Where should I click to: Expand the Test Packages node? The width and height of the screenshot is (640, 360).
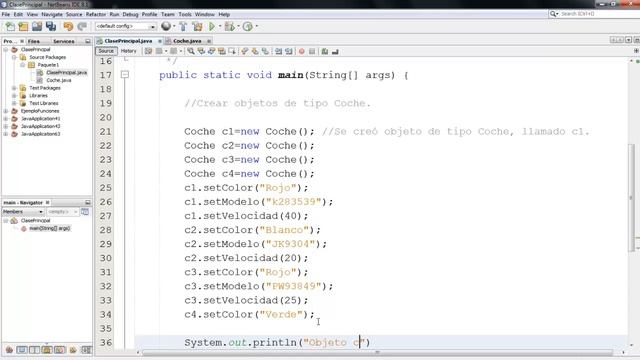click(x=14, y=88)
